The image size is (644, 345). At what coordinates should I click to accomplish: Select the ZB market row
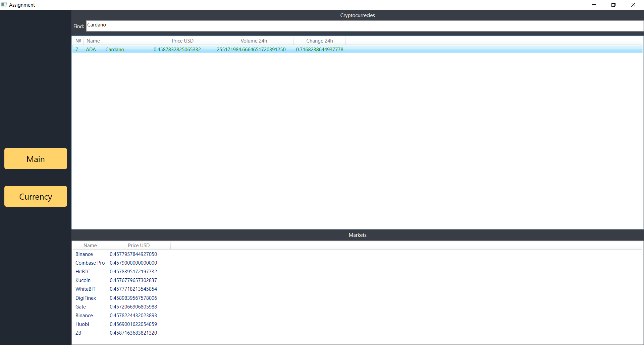coord(358,333)
